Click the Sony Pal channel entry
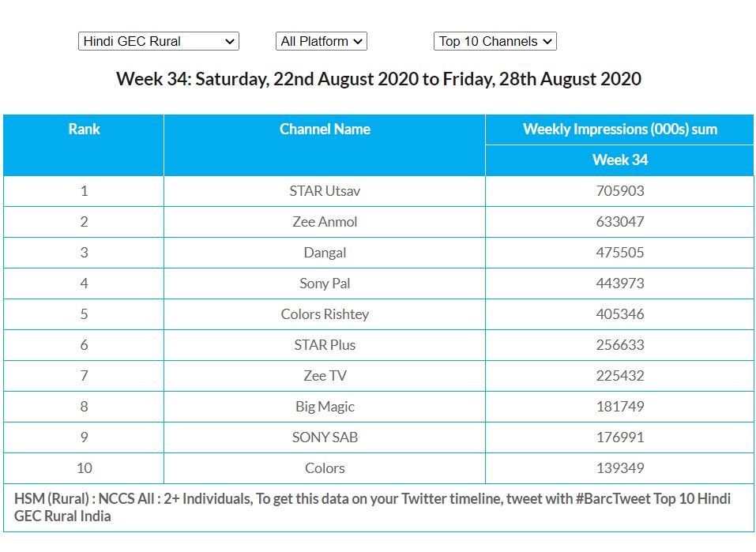756x552 pixels. pyautogui.click(x=325, y=284)
